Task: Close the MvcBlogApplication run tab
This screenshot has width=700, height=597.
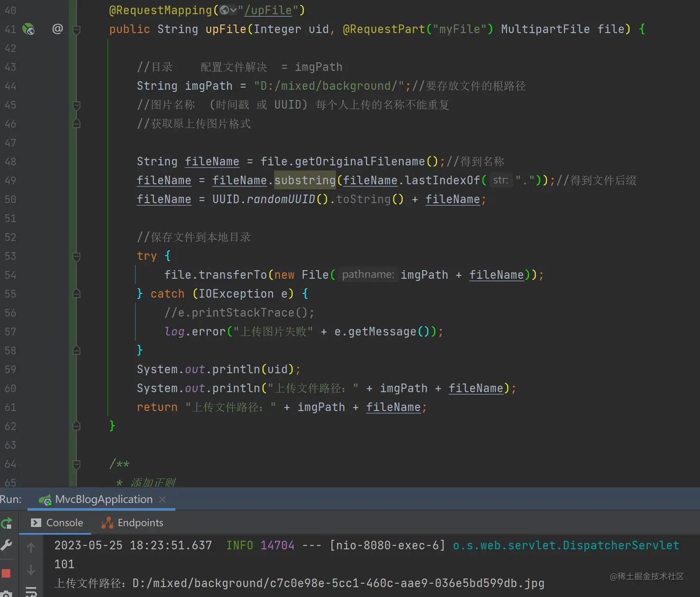Action: [x=162, y=499]
